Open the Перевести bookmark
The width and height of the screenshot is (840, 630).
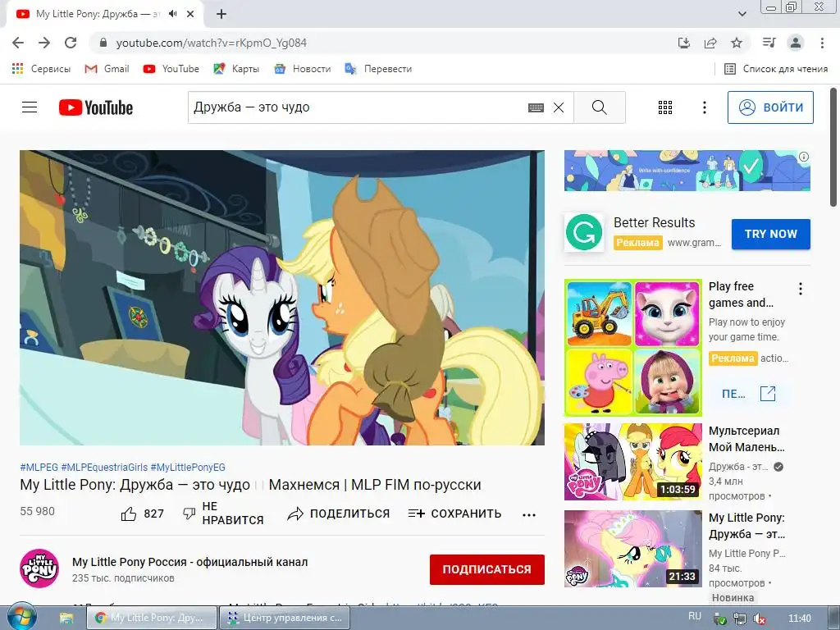coord(378,69)
